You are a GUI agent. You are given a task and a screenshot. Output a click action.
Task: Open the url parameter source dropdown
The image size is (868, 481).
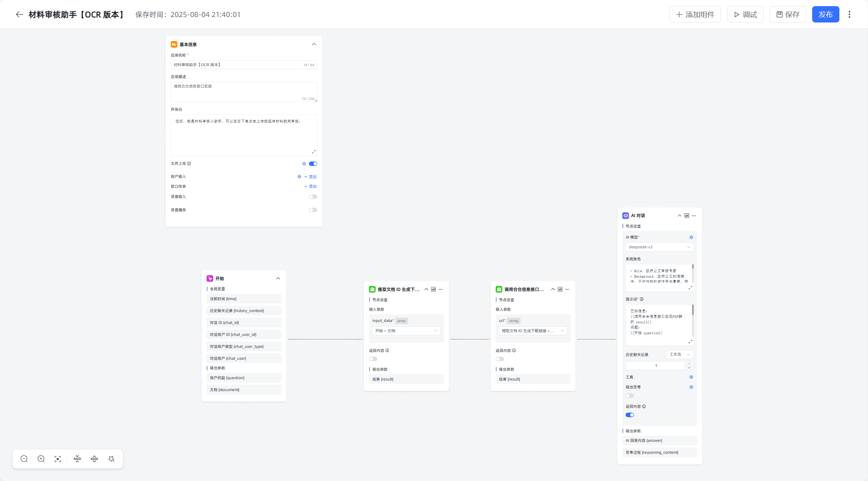[x=533, y=331]
